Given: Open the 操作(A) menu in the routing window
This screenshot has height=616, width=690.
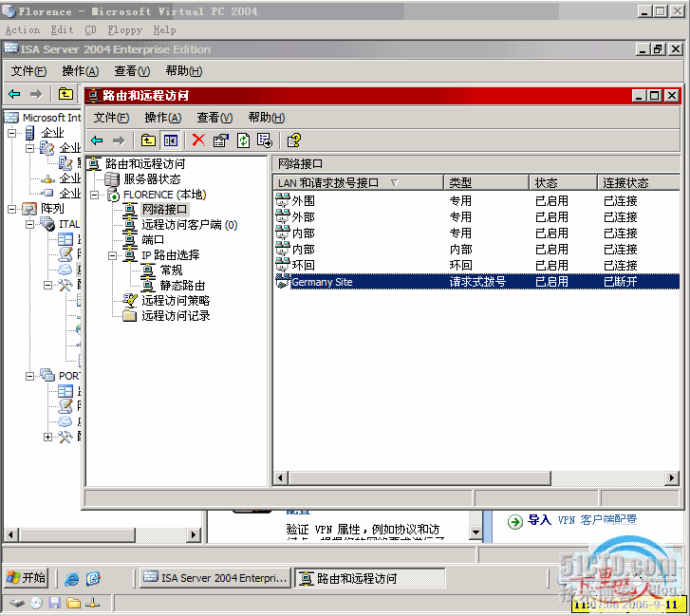Looking at the screenshot, I should tap(163, 118).
